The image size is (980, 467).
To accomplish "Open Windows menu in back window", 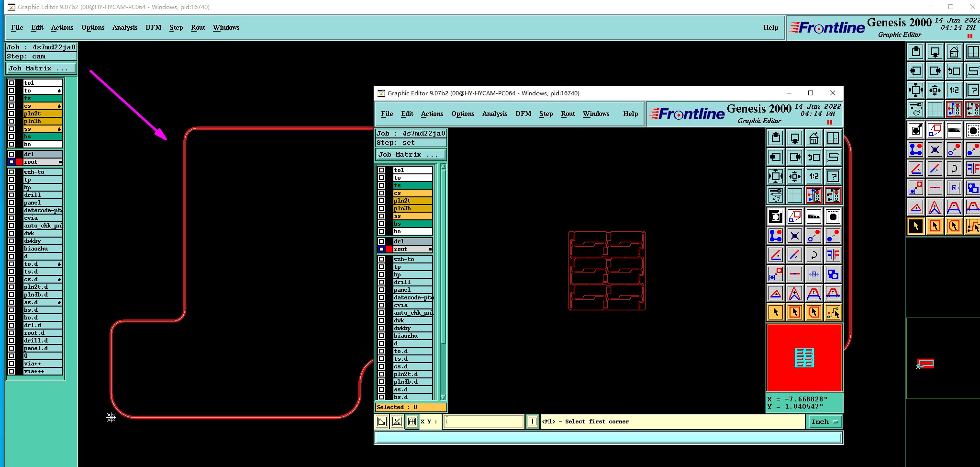I will point(226,28).
